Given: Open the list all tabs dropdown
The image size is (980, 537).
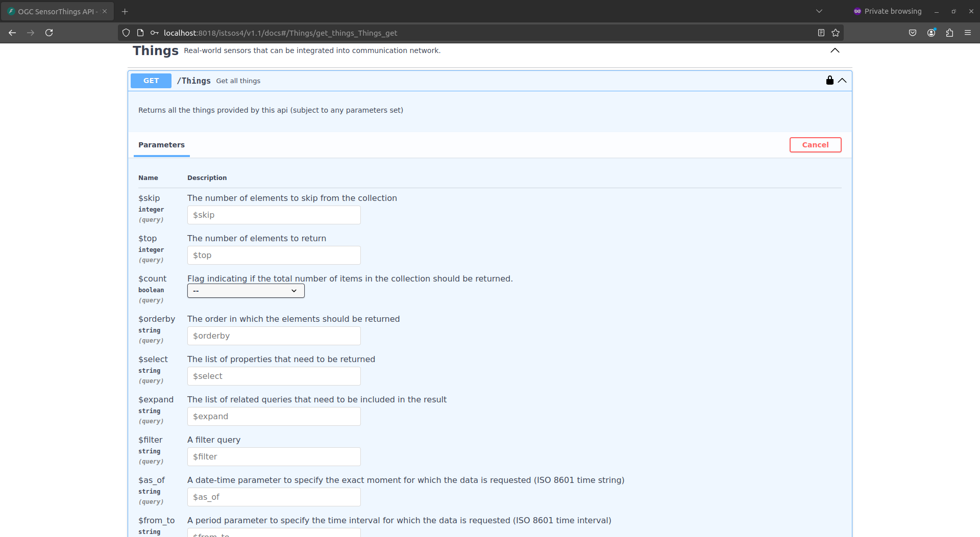Looking at the screenshot, I should point(819,11).
